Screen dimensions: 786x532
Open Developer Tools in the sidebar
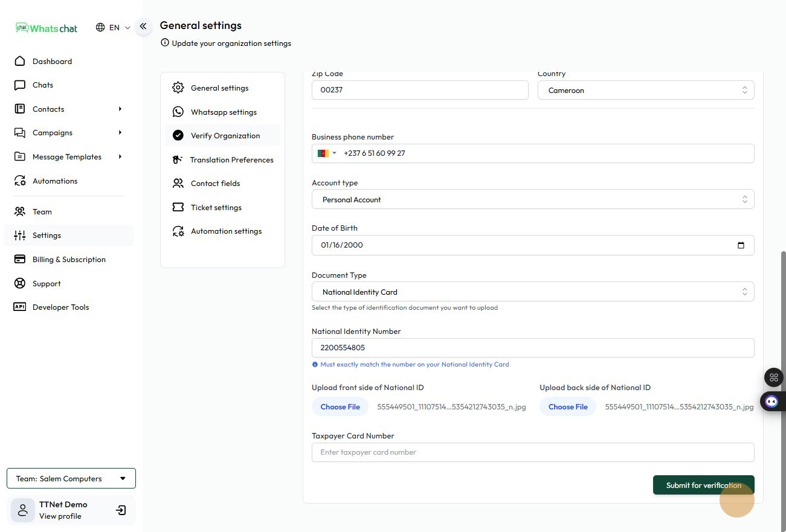click(x=60, y=307)
